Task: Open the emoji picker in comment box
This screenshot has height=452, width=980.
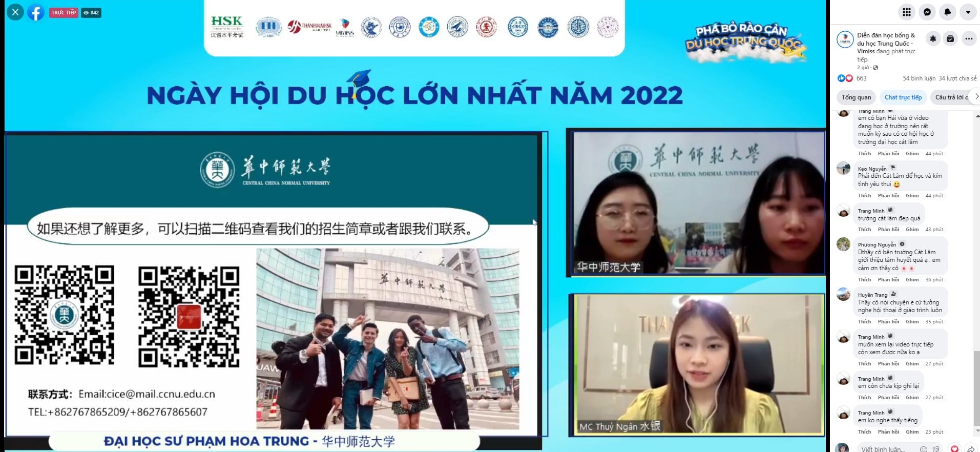Action: [x=923, y=449]
